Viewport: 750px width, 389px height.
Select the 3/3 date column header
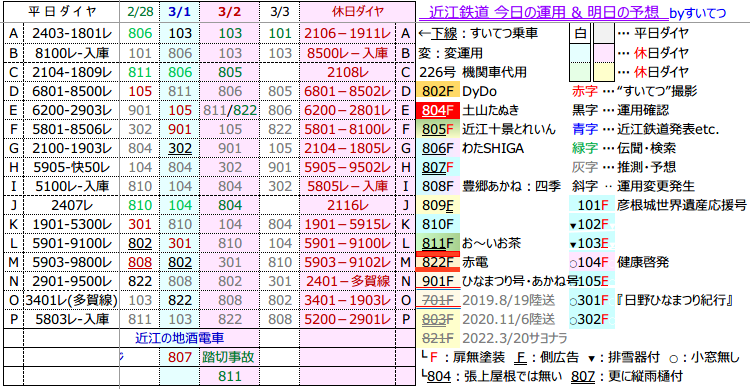pyautogui.click(x=280, y=12)
